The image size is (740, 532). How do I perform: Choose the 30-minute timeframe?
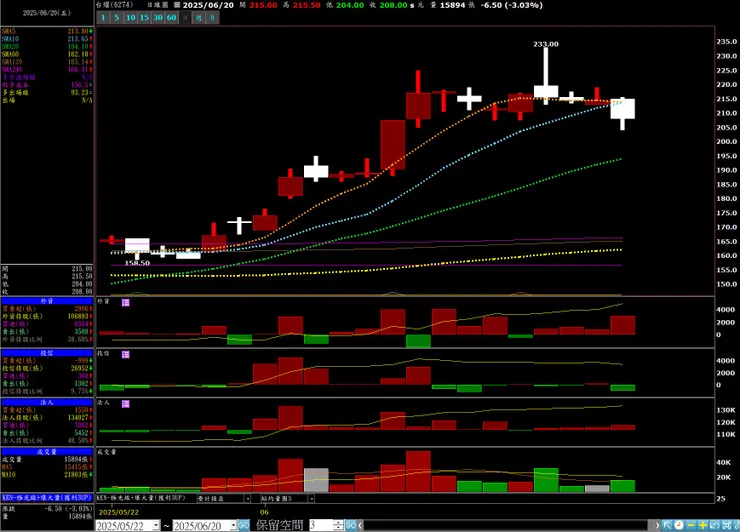click(x=158, y=18)
